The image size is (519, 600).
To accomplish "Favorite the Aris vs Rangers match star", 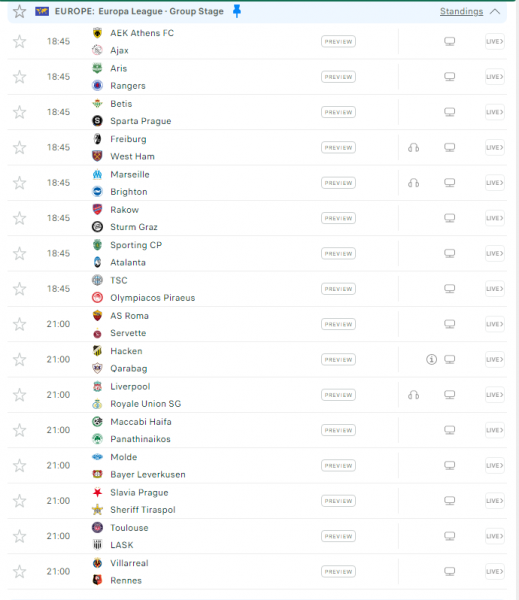I will coord(20,77).
